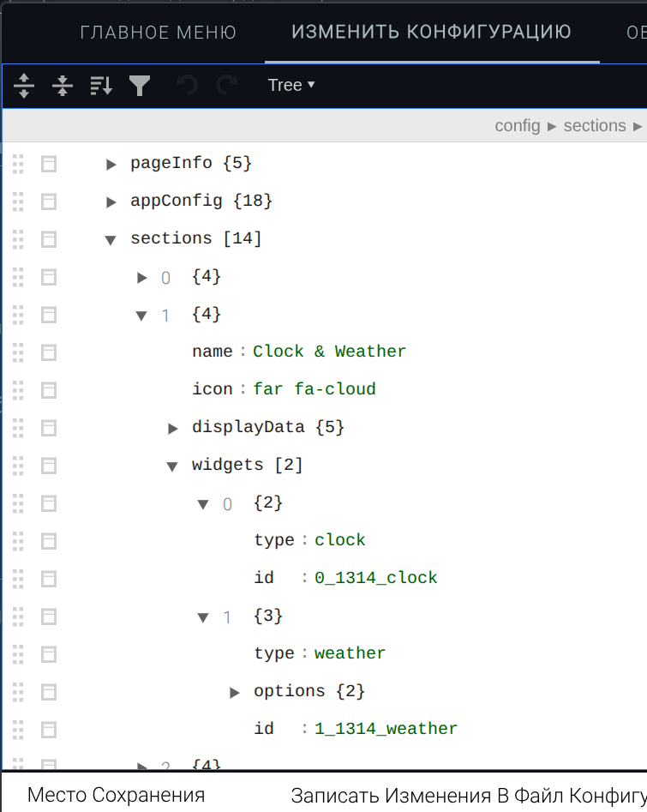Open the sort contents tool

[101, 86]
